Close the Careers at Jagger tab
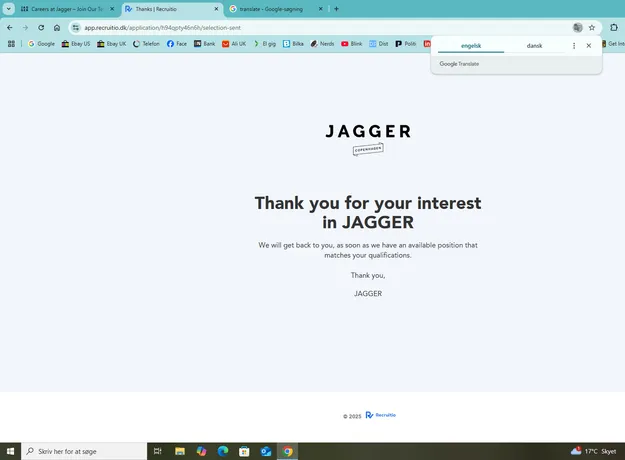This screenshot has width=625, height=460. click(x=112, y=9)
